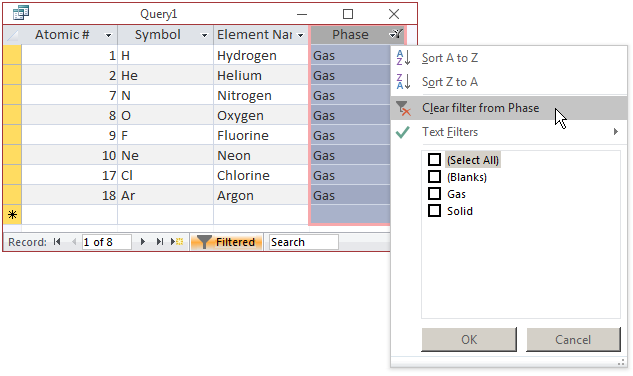
Task: Enable the (Blanks) checkbox
Action: pyautogui.click(x=434, y=176)
